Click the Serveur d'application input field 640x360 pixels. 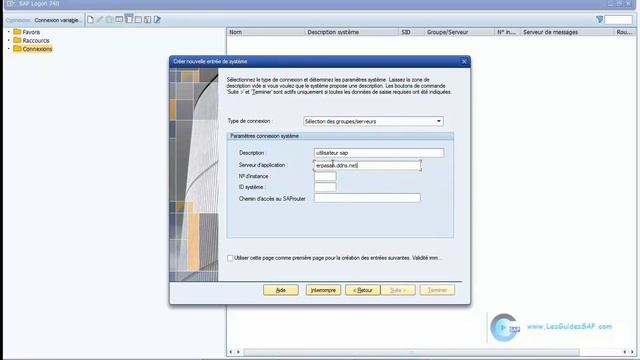coord(367,165)
